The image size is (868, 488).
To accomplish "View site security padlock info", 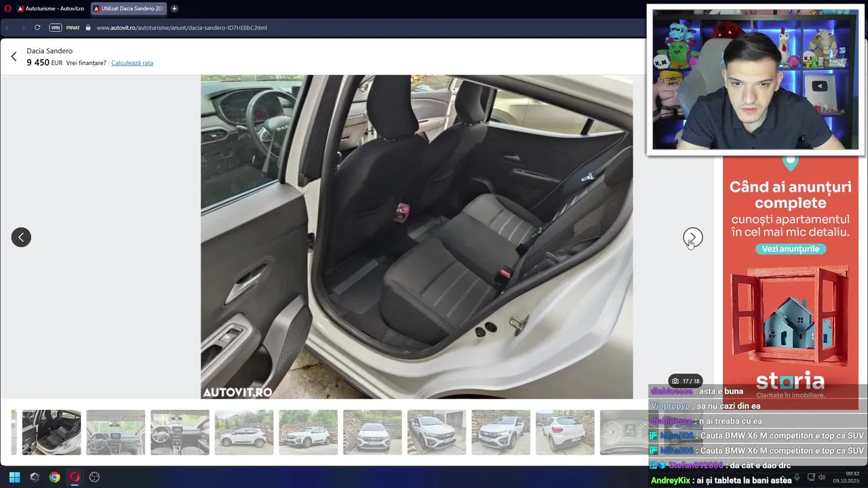I will (88, 28).
